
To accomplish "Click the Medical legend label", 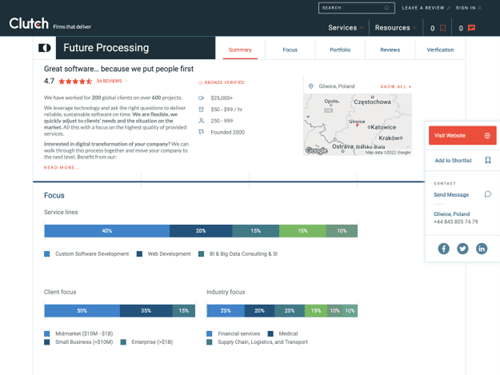I will [x=288, y=334].
